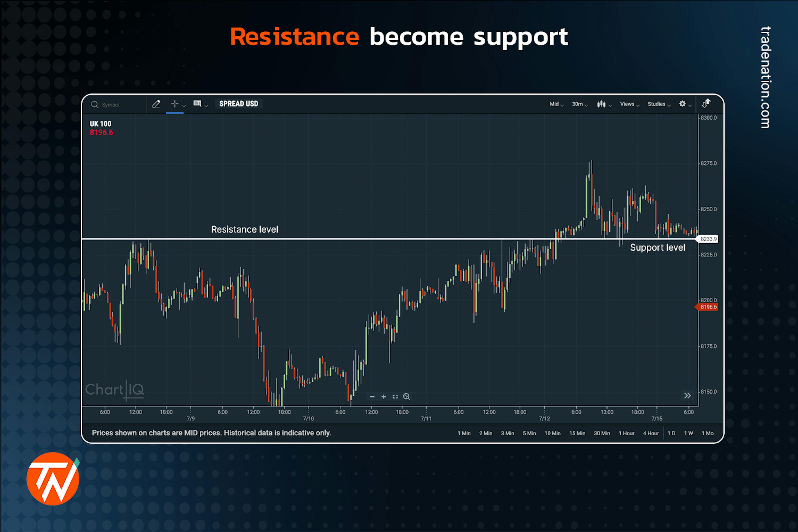Click the red 8196.6 price under UK 100
The image size is (798, 532).
pyautogui.click(x=101, y=132)
